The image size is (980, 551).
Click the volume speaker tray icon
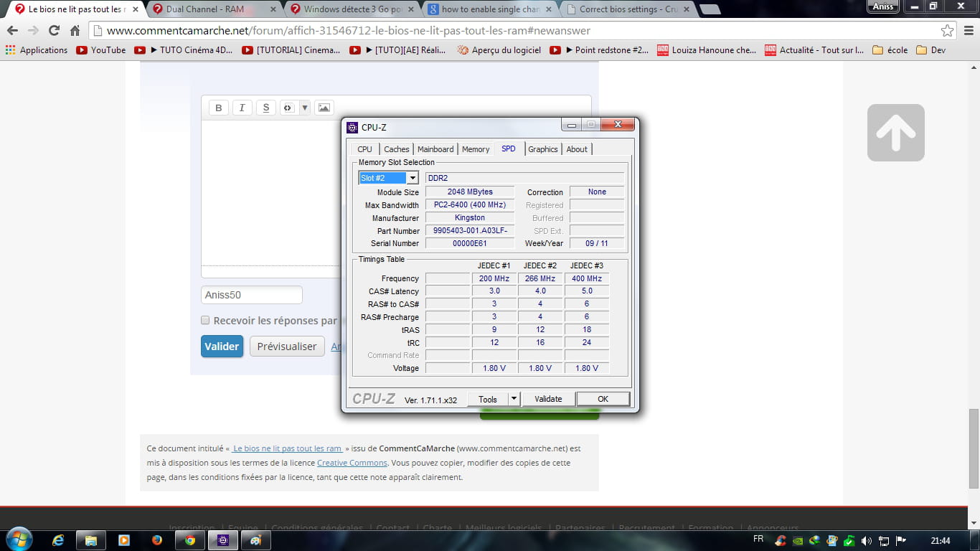click(866, 540)
